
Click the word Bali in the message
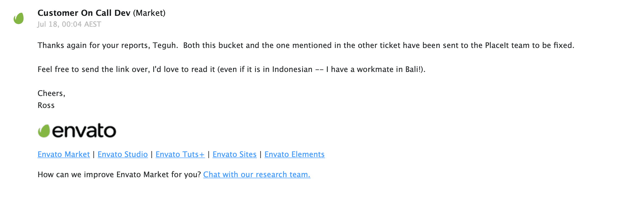click(412, 69)
